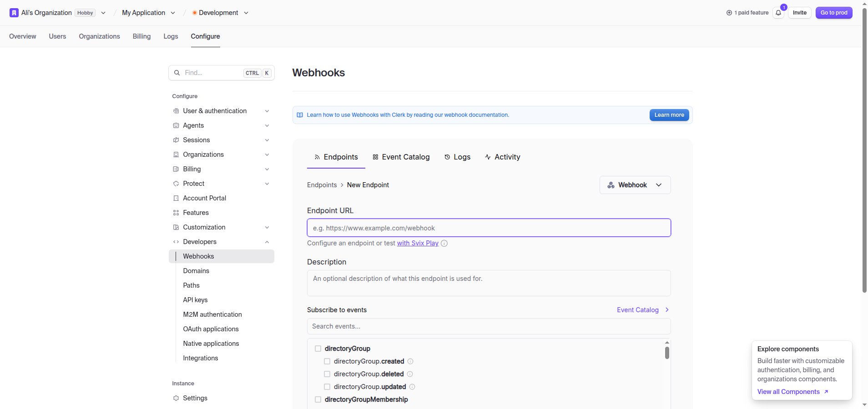Click the Search events input field
This screenshot has width=868, height=409.
(x=489, y=326)
